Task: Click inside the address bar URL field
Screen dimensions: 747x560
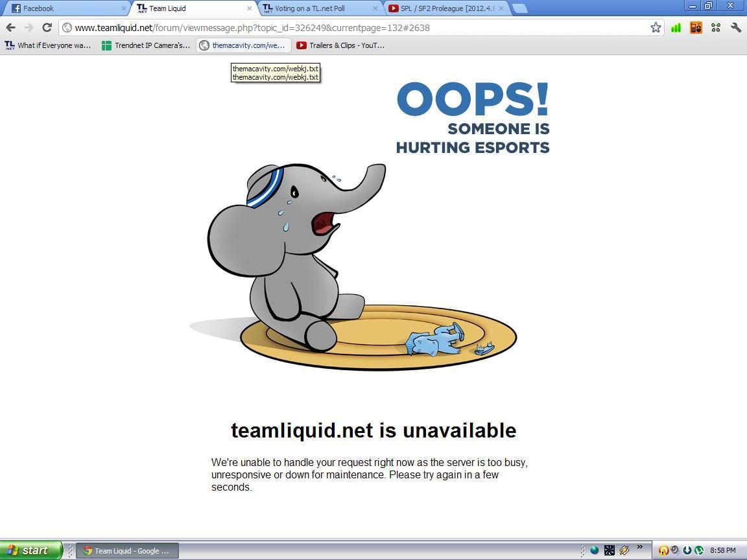Action: (259, 28)
